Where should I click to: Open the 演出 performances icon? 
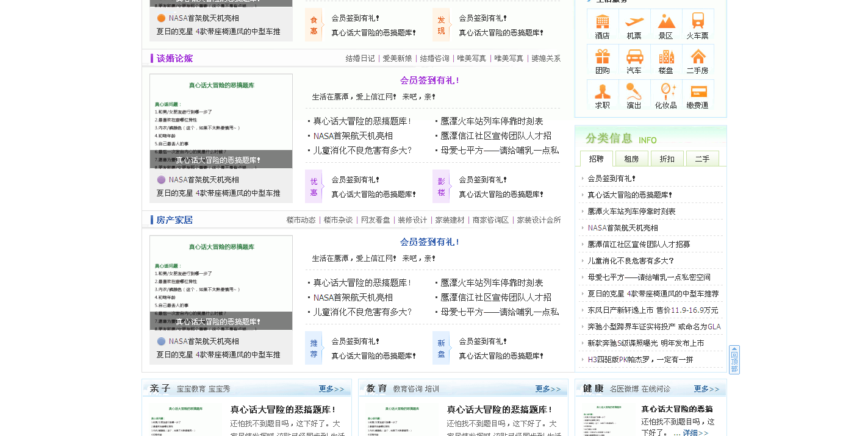(x=634, y=95)
